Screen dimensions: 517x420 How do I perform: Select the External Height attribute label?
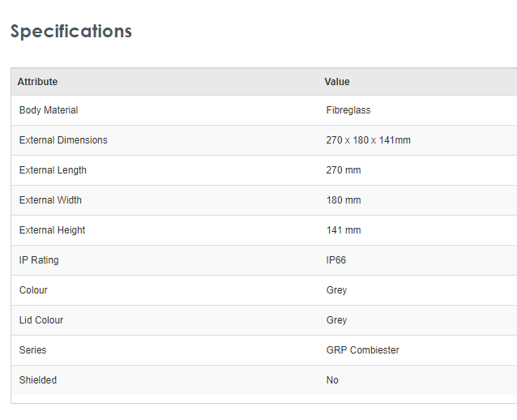point(53,230)
